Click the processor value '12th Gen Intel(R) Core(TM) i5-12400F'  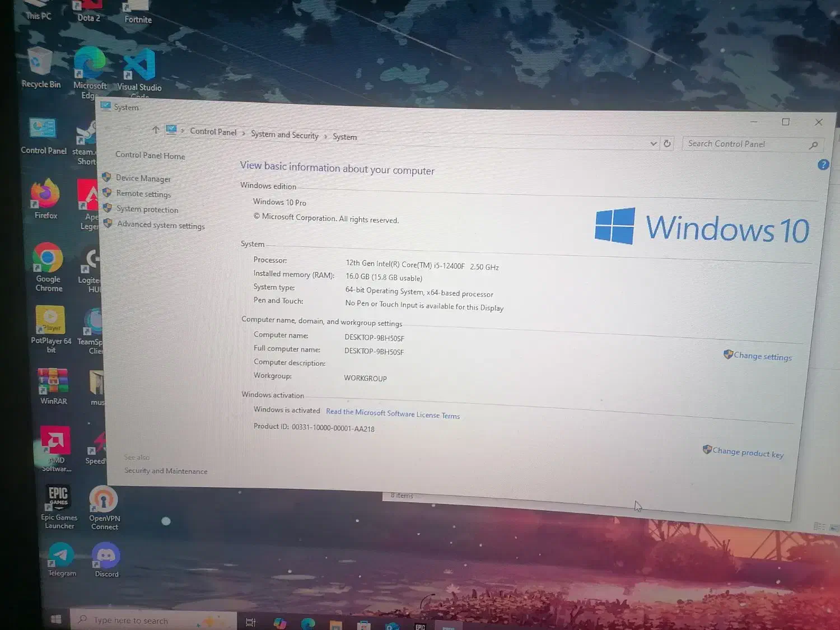[405, 264]
